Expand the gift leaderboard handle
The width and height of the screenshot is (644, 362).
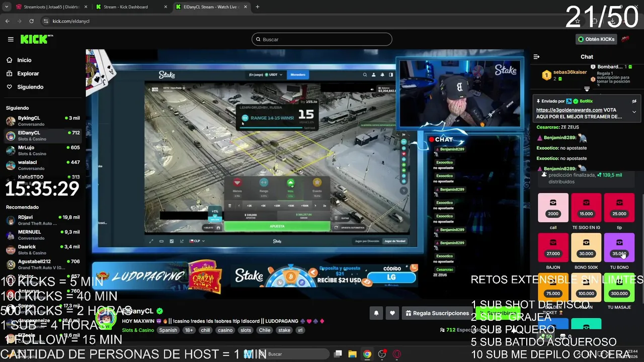587,89
